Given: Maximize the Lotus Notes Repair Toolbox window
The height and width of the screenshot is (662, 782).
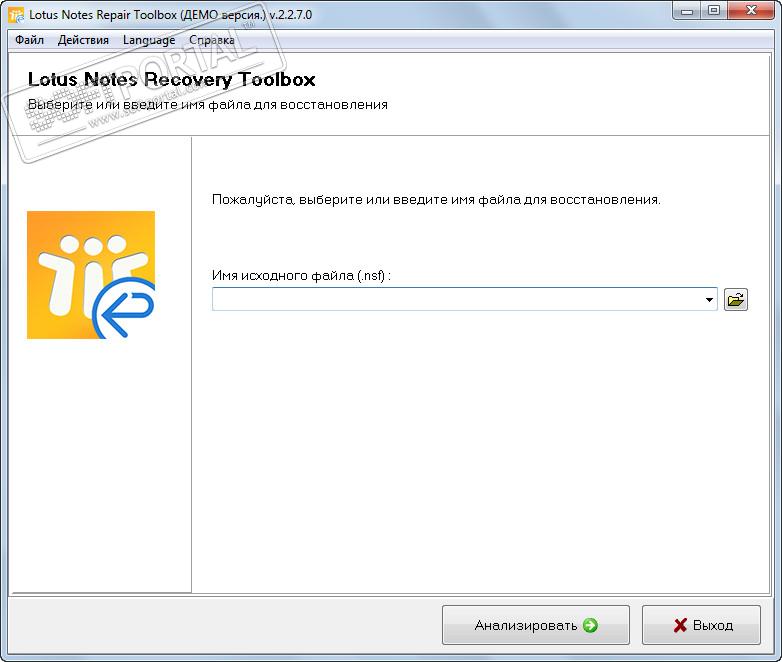Looking at the screenshot, I should [x=714, y=11].
